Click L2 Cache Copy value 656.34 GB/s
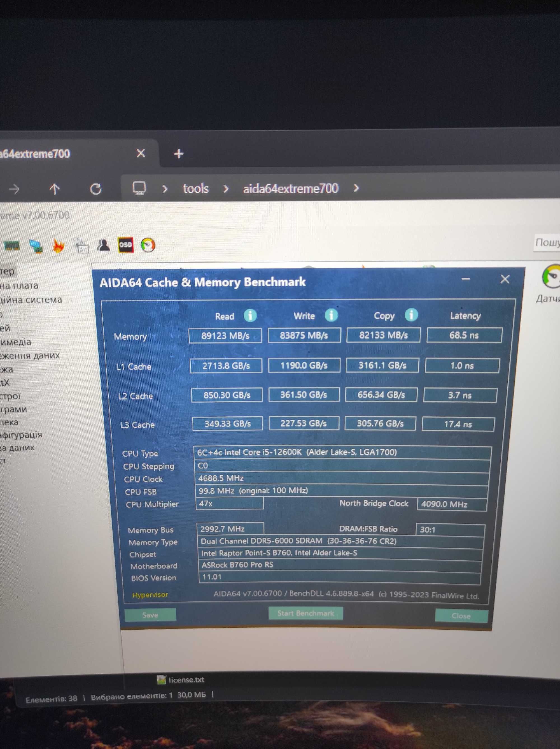 [381, 395]
